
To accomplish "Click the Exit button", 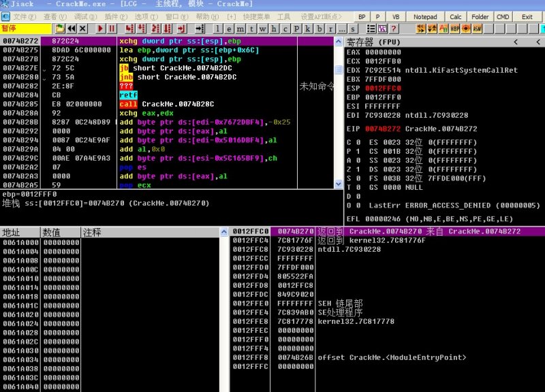I will [x=527, y=16].
